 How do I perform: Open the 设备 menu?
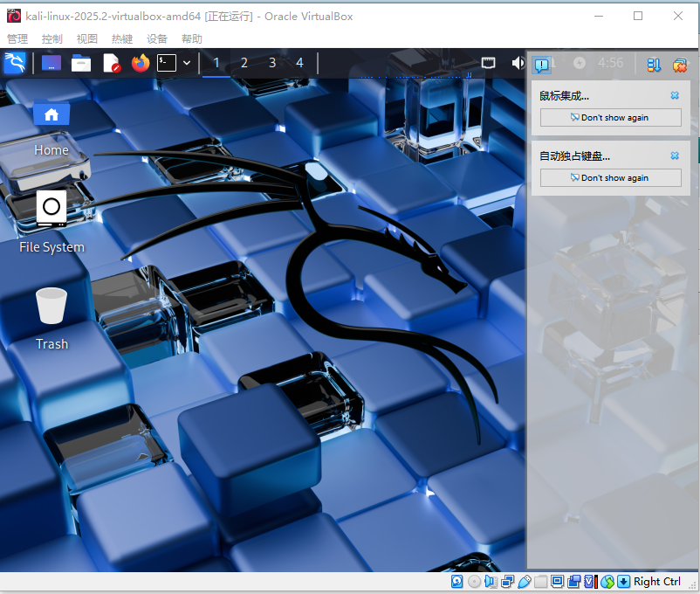point(157,39)
